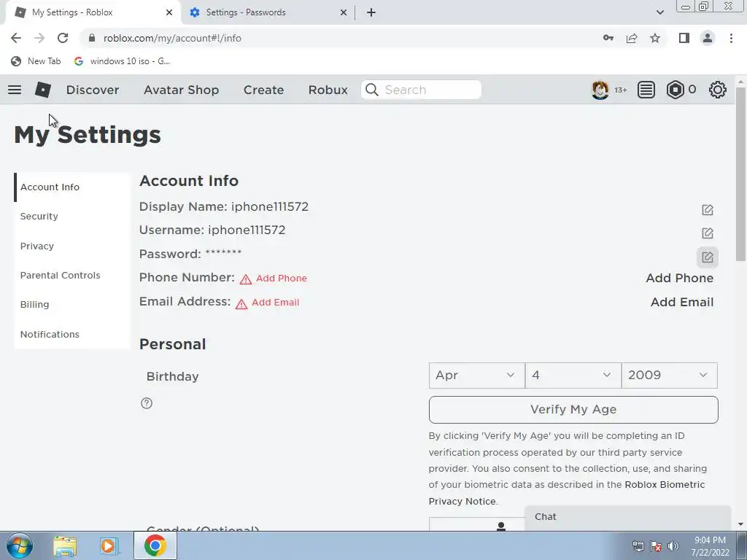Open the birthday month dropdown showing Apr
The image size is (747, 560).
coord(476,376)
